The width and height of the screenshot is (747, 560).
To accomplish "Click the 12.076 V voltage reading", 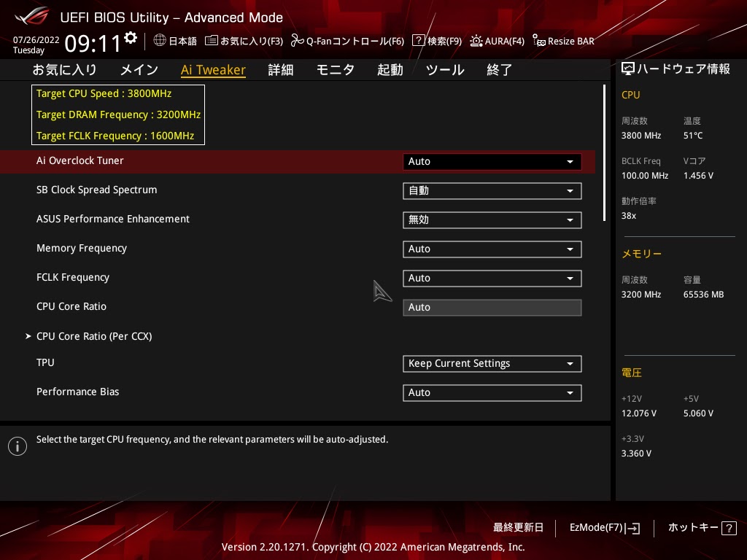I will [x=639, y=413].
